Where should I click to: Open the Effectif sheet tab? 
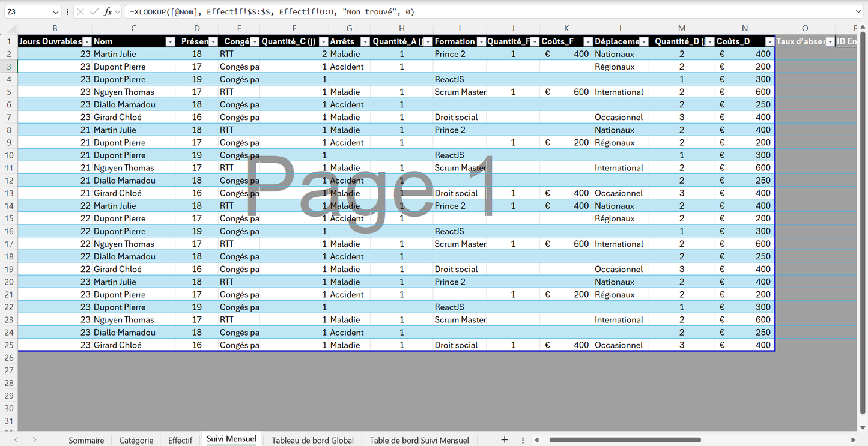point(180,440)
